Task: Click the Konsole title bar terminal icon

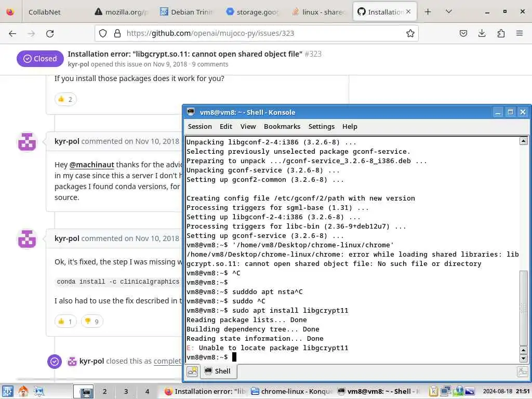Action: [191, 112]
